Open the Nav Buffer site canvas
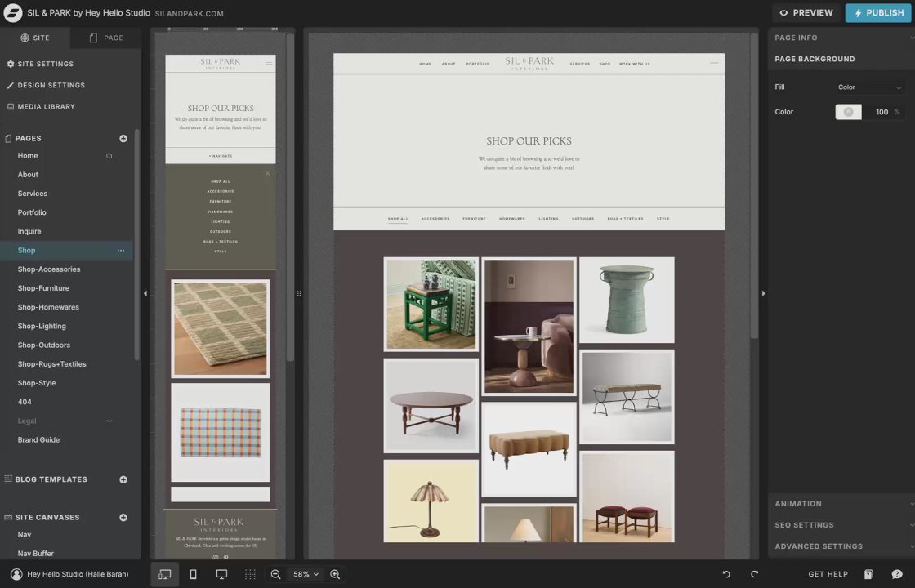 coord(36,554)
